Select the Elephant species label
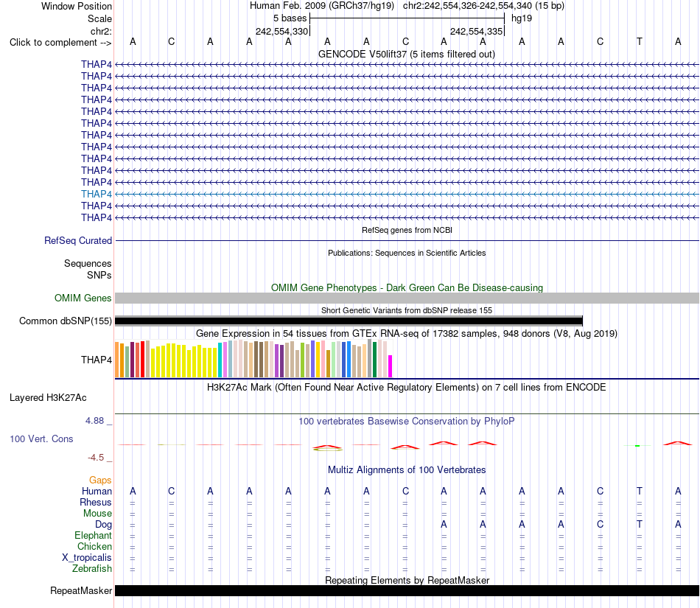The image size is (700, 608). pyautogui.click(x=93, y=535)
